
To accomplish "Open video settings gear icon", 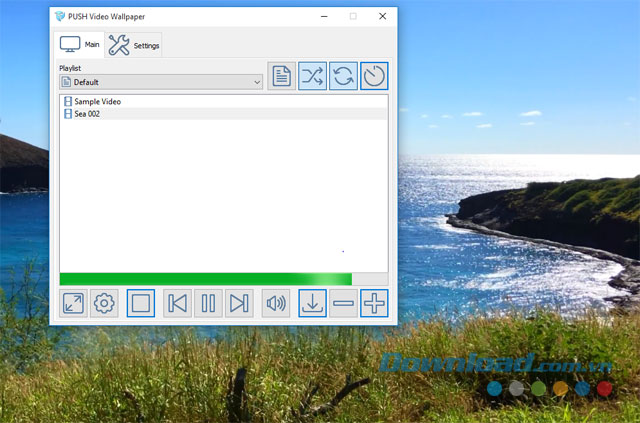I will pos(104,303).
